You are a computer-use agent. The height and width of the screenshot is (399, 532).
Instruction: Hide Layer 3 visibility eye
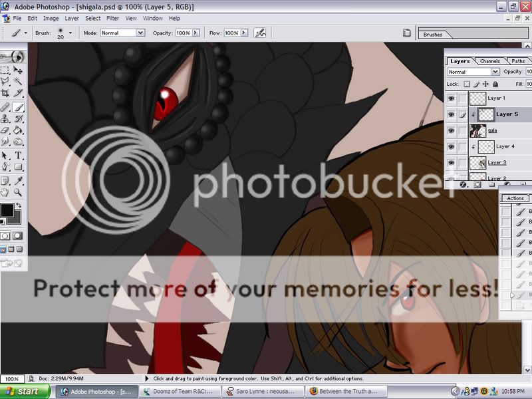pos(451,163)
